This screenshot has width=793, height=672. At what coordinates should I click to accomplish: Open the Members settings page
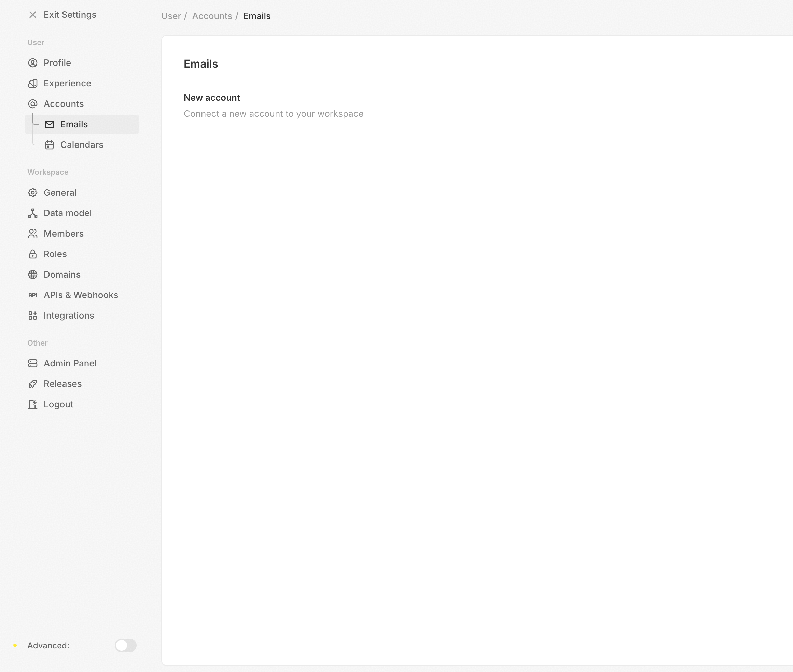point(64,234)
